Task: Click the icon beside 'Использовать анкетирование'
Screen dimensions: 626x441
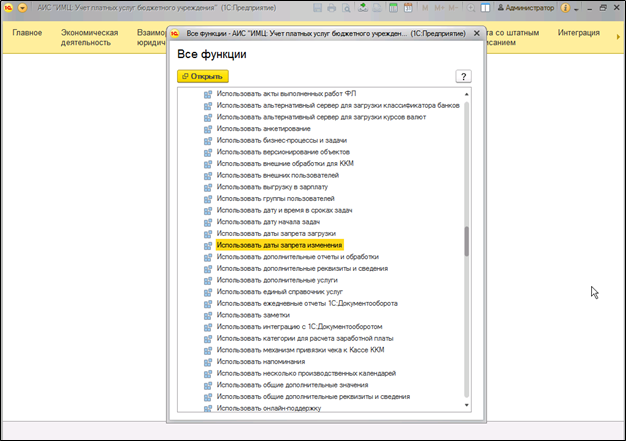Action: point(209,129)
